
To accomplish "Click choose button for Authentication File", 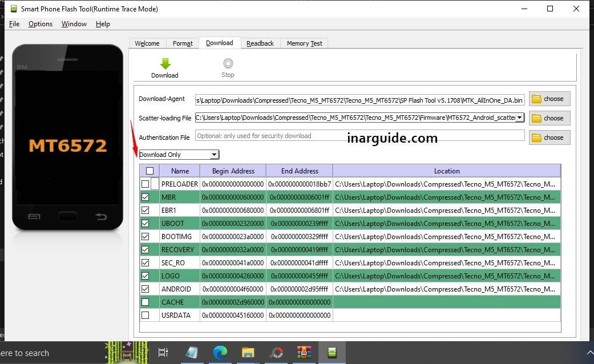I will 549,137.
